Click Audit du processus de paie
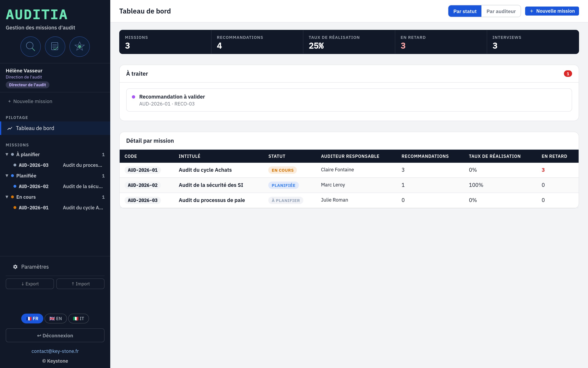Viewport: 588px width, 368px height. click(x=212, y=200)
